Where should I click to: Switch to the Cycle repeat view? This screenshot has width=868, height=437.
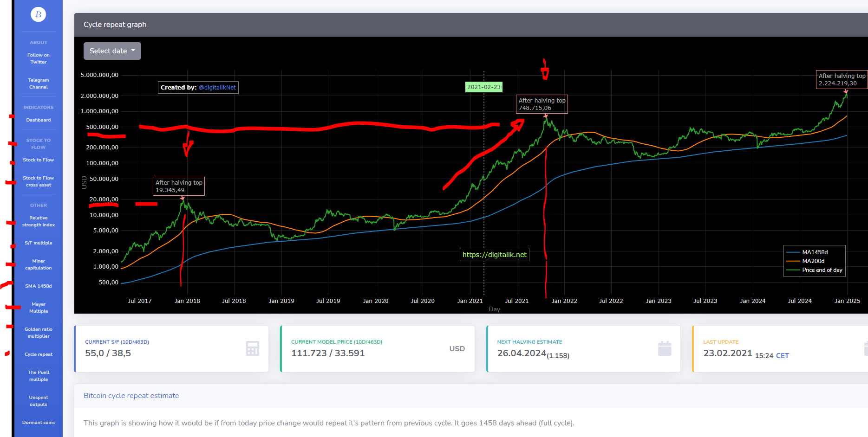click(38, 354)
